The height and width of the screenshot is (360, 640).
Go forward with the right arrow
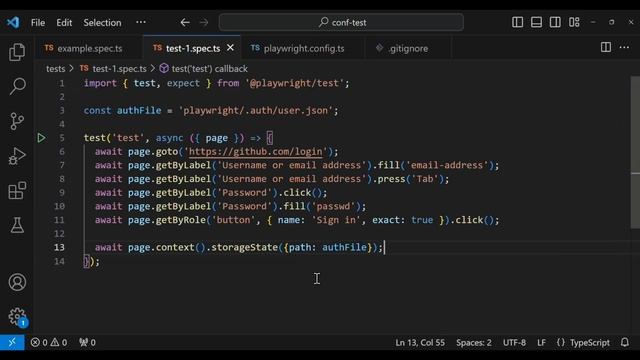pos(204,22)
